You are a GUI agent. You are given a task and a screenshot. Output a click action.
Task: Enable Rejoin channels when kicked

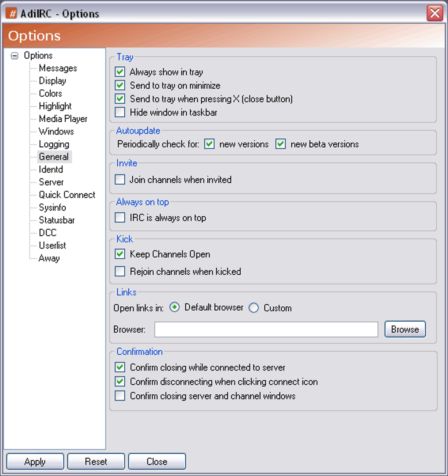(120, 271)
